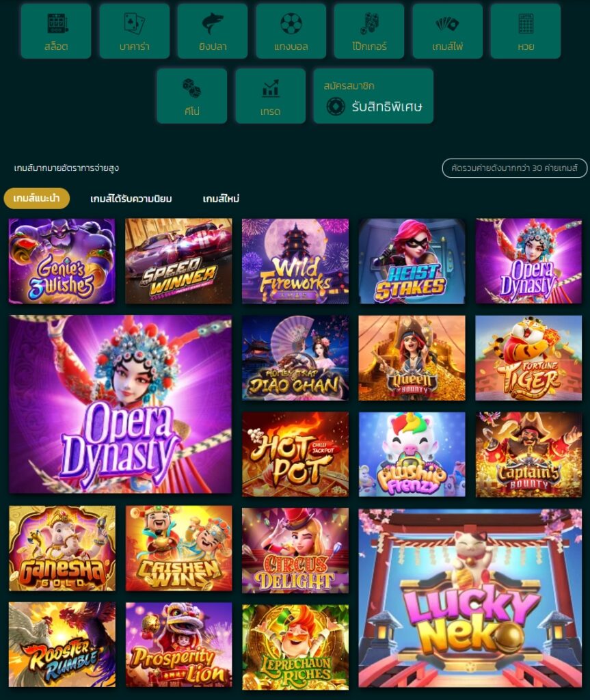The image size is (590, 700).
Task: Click the 30 game providers outlined button
Action: point(515,168)
